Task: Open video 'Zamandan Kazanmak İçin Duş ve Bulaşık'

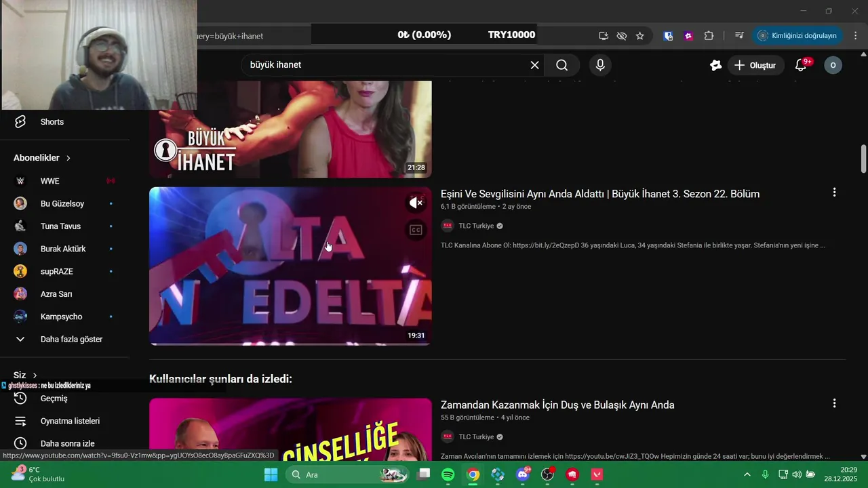Action: pos(557,405)
